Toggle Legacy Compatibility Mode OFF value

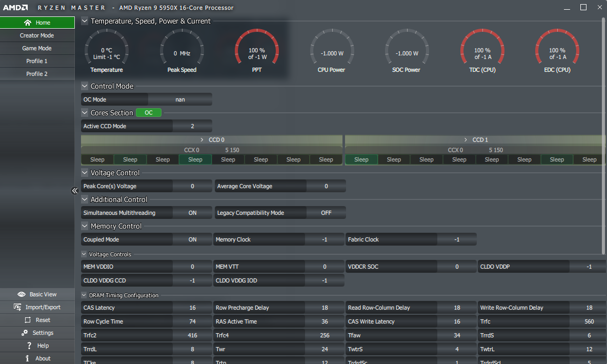pos(326,213)
